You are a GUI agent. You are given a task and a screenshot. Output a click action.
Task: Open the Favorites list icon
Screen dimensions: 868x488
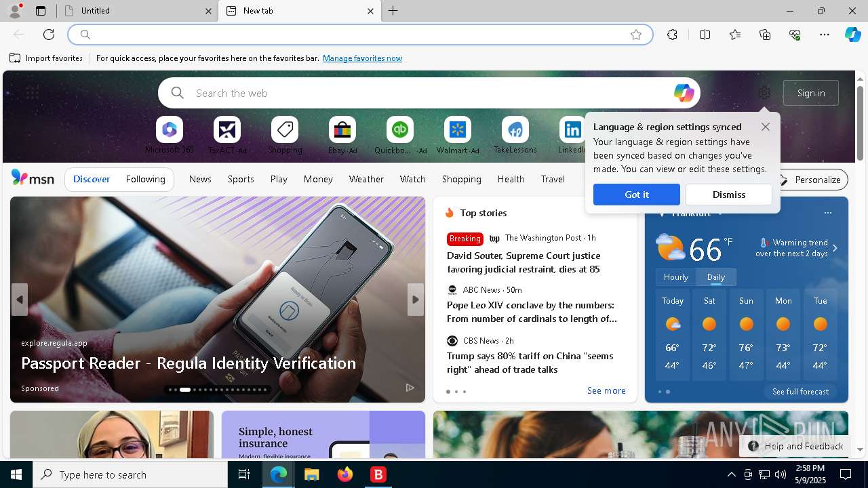pos(735,35)
